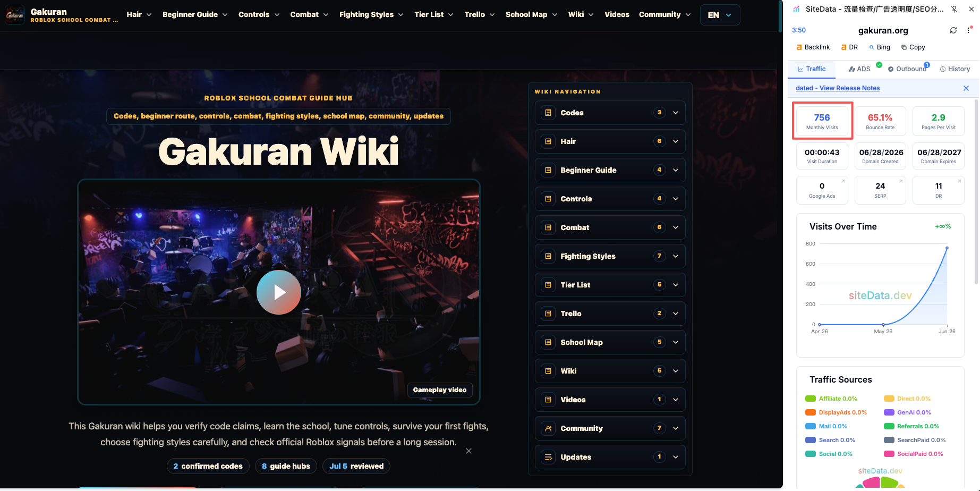980x491 pixels.
Task: Switch to the Outbound tab in SiteData
Action: pyautogui.click(x=907, y=69)
